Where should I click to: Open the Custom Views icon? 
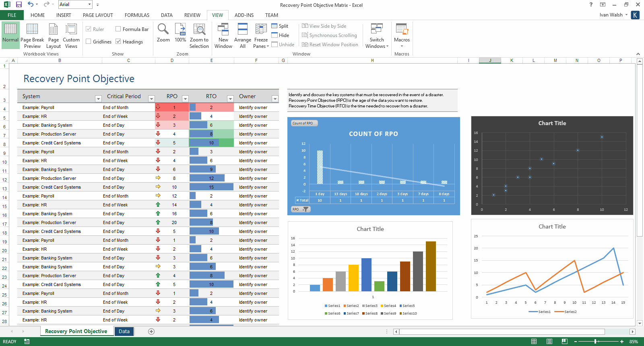click(71, 30)
